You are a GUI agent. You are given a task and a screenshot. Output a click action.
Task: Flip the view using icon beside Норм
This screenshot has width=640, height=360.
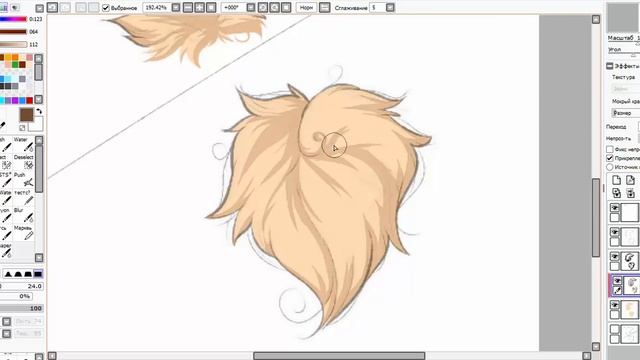pyautogui.click(x=324, y=7)
